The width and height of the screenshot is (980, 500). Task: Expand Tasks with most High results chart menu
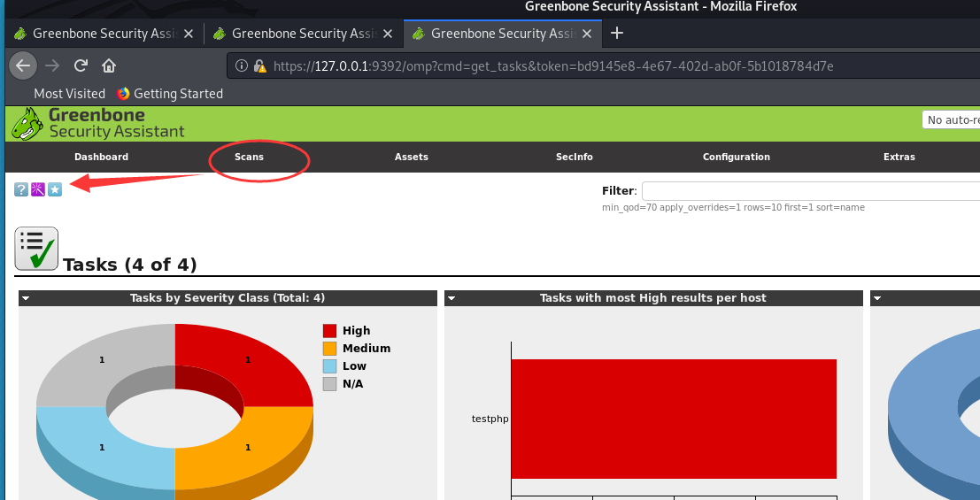(451, 299)
